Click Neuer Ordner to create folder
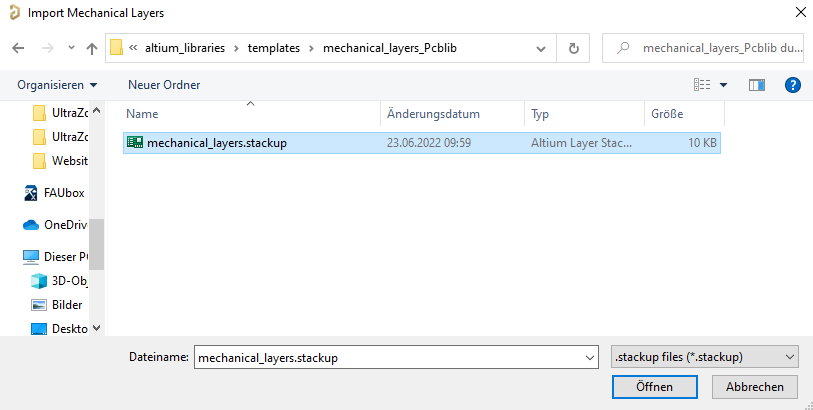Image resolution: width=813 pixels, height=410 pixels. [164, 85]
